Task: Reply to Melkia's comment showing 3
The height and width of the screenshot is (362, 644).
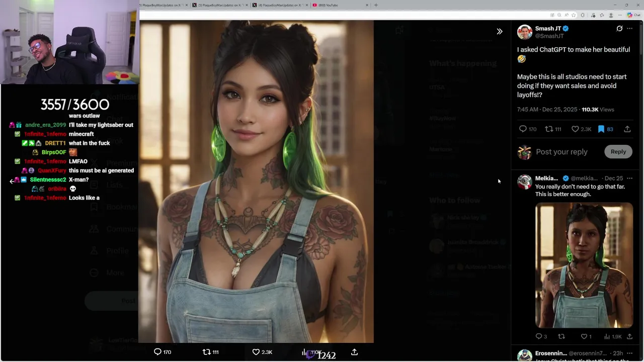Action: point(541,336)
